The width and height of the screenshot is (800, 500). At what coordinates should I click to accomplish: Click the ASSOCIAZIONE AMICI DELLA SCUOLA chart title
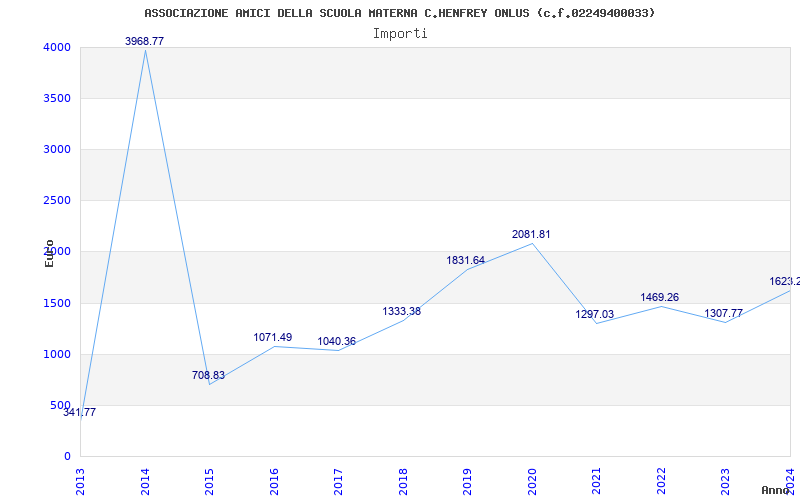tap(399, 13)
